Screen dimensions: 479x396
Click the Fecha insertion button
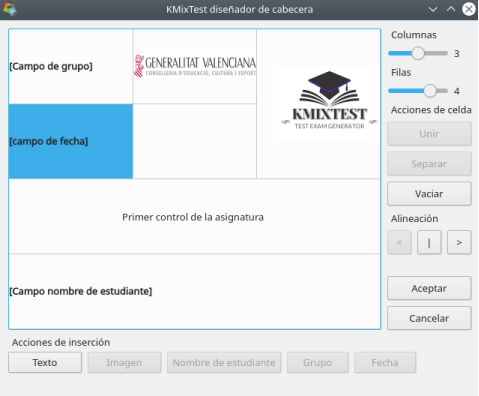coord(385,362)
